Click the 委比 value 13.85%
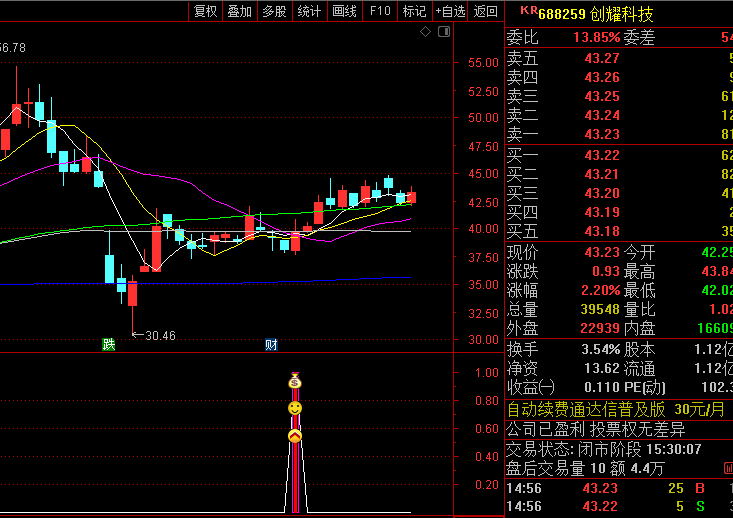 click(597, 37)
